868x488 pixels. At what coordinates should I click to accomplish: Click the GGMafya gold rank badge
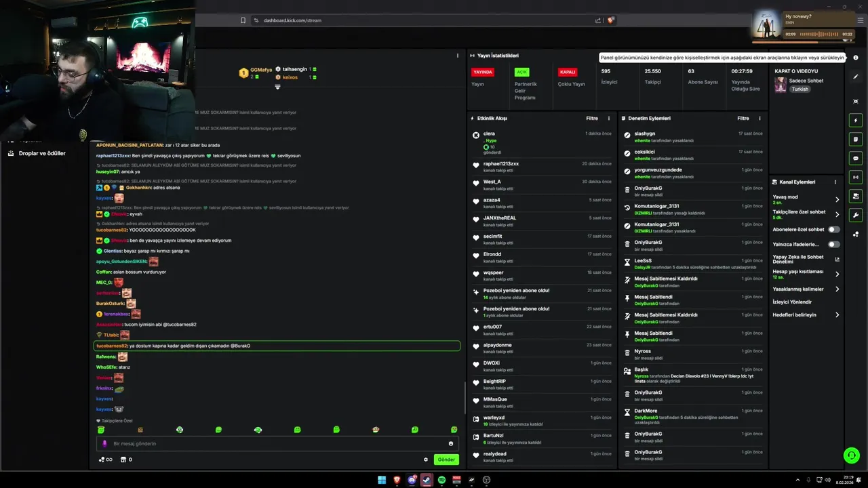(243, 73)
